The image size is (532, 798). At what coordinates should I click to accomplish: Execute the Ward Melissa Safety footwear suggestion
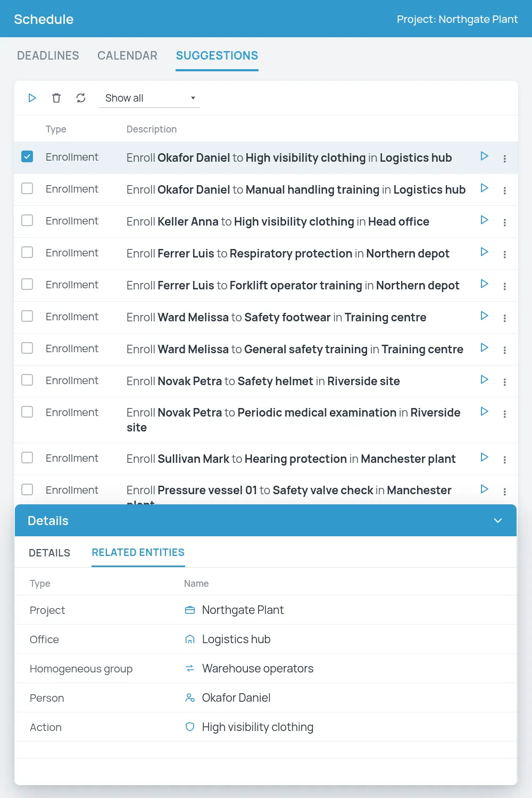[484, 315]
